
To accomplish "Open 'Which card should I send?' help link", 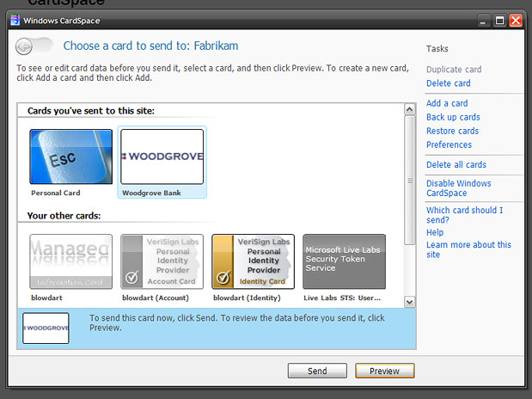I will pos(464,215).
